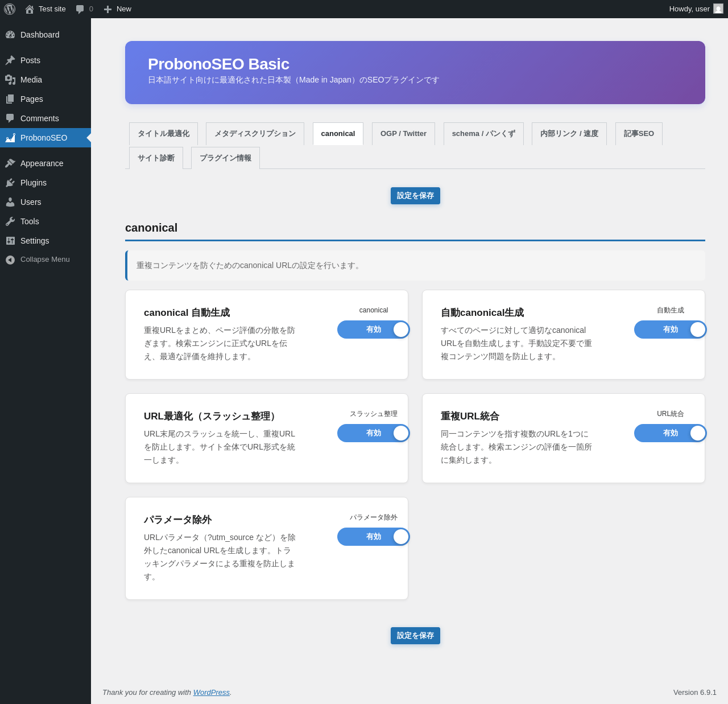
Task: Click the Tools wrench icon
Action: pyautogui.click(x=10, y=221)
